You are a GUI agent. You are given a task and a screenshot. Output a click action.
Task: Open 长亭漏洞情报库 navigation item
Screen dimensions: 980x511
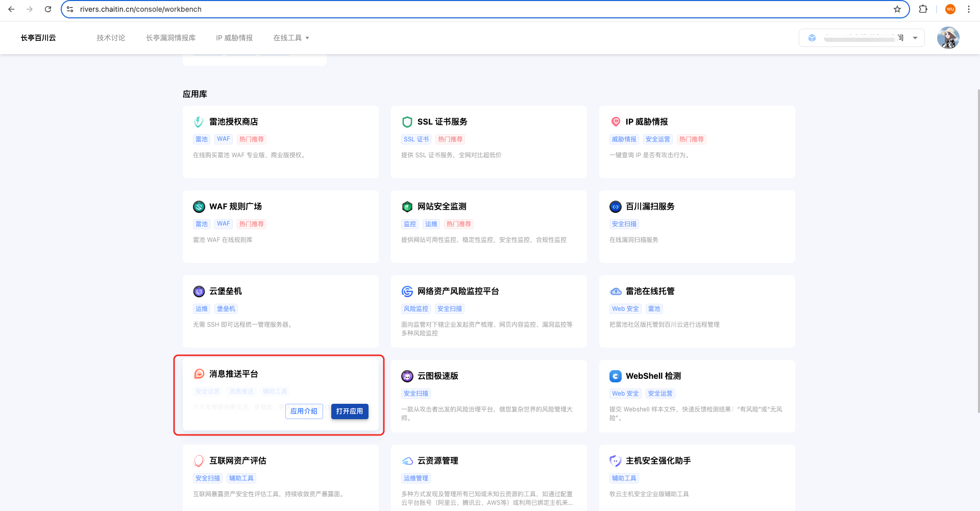click(170, 38)
